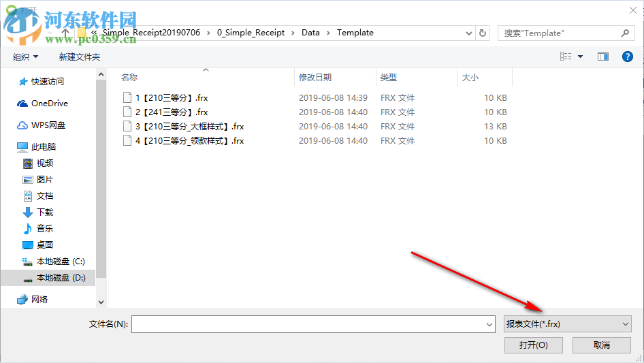Select file name 2【241三等分】.frx
The width and height of the screenshot is (644, 363).
(172, 112)
